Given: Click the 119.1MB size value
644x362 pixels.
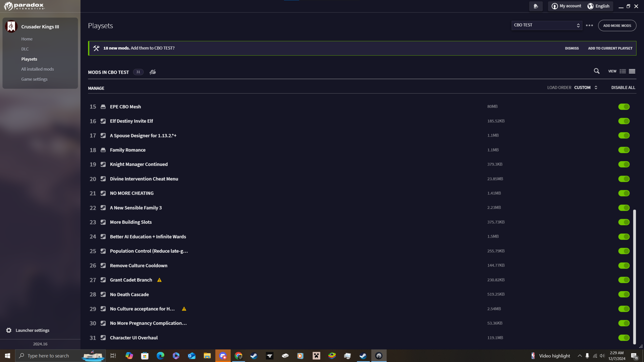Looking at the screenshot, I should coord(495,338).
